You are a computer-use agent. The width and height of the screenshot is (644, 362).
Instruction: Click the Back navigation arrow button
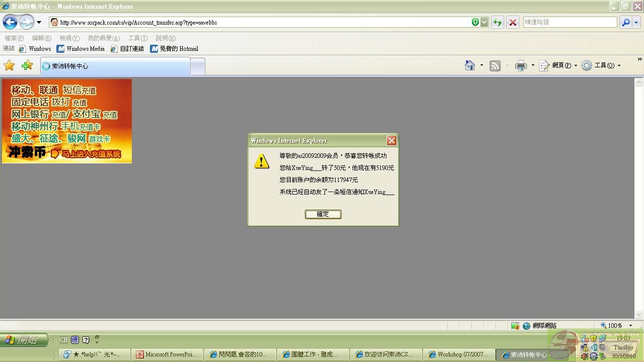tap(10, 22)
